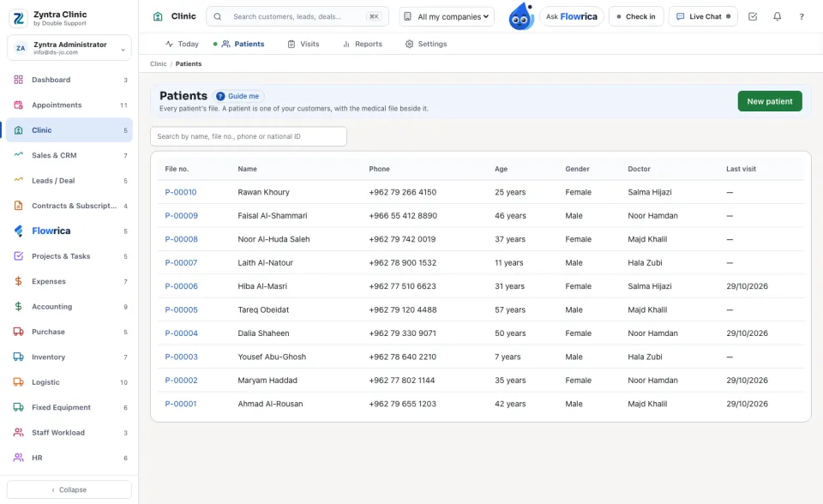Click the Logistic truck icon
The height and width of the screenshot is (504, 823).
(x=18, y=382)
